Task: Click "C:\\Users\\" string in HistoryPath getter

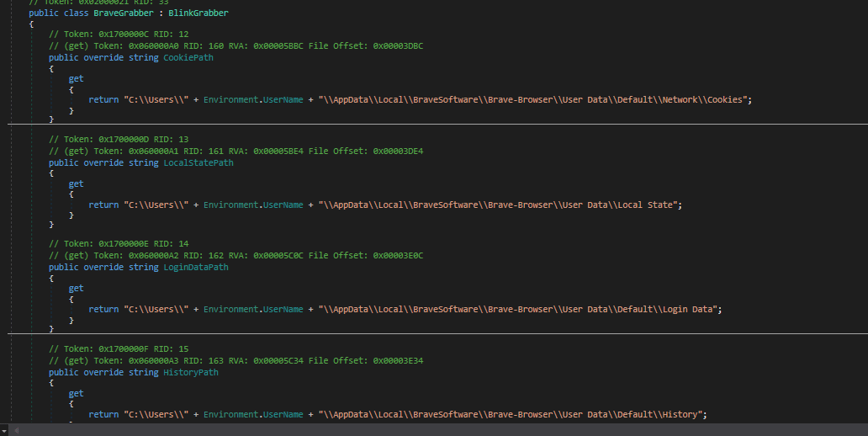Action: (x=156, y=414)
